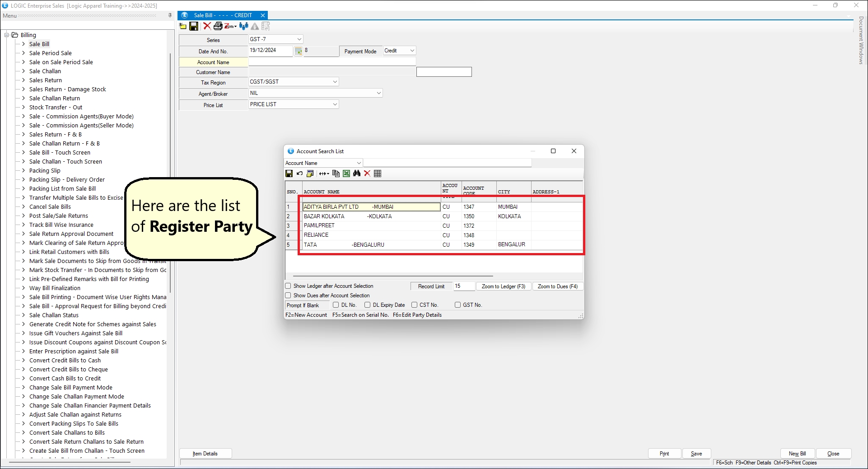This screenshot has width=868, height=469.
Task: Click the Record Limit input field
Action: tap(463, 286)
